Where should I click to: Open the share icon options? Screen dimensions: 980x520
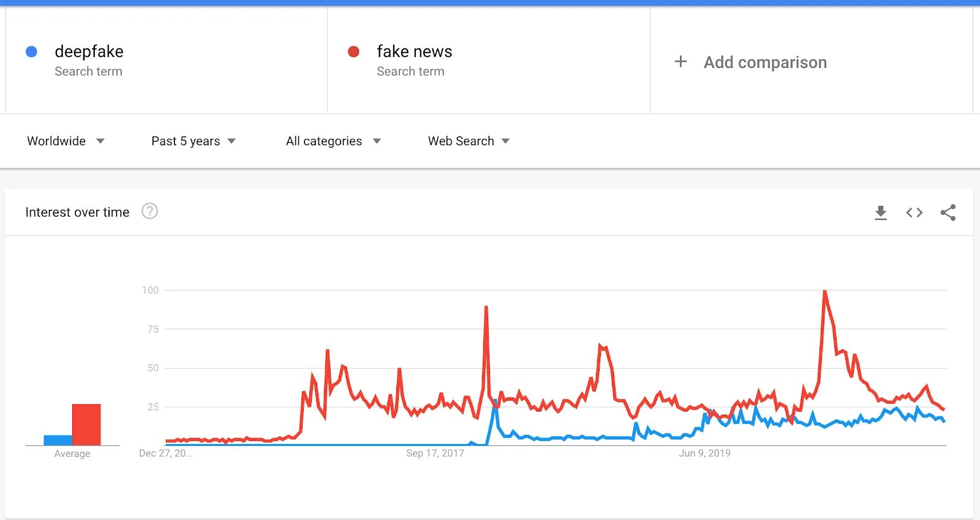[948, 213]
